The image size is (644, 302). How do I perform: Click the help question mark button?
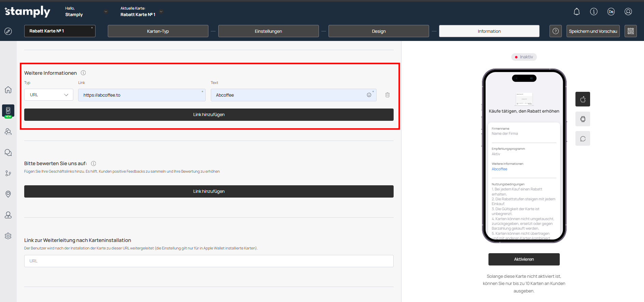click(555, 31)
